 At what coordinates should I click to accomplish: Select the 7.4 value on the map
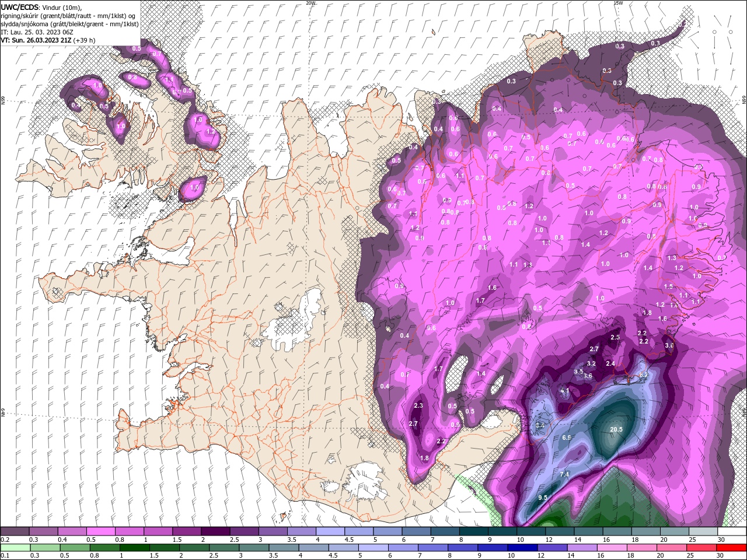564,475
